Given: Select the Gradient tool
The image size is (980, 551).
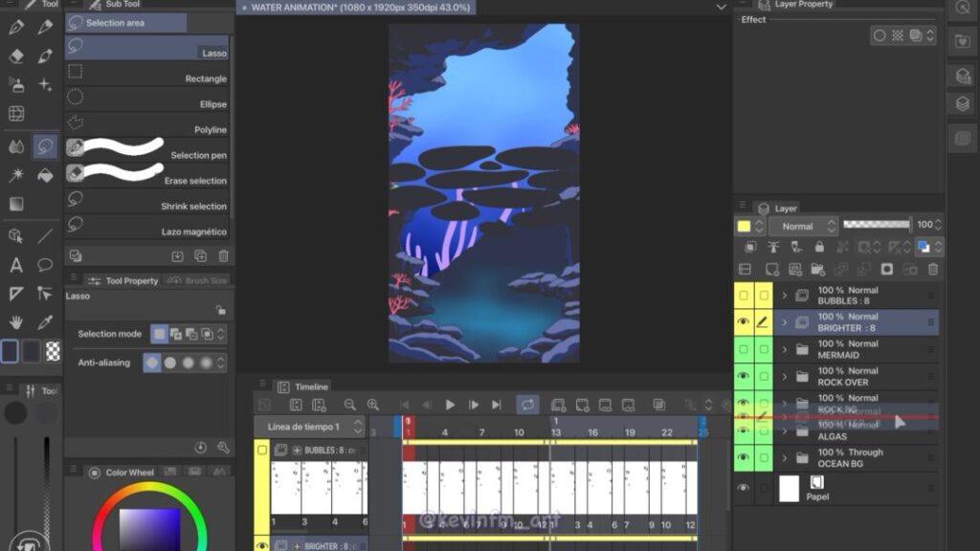Looking at the screenshot, I should coord(16,205).
